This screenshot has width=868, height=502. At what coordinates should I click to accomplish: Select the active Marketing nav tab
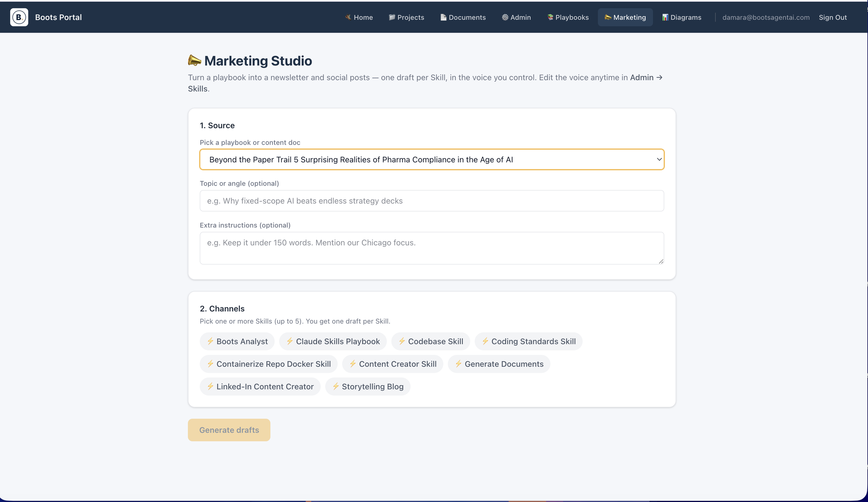[625, 17]
